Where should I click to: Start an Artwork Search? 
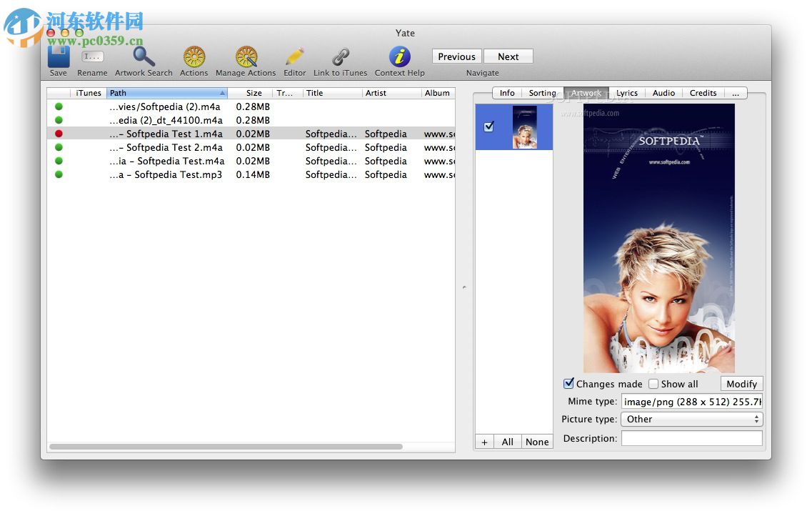[143, 56]
